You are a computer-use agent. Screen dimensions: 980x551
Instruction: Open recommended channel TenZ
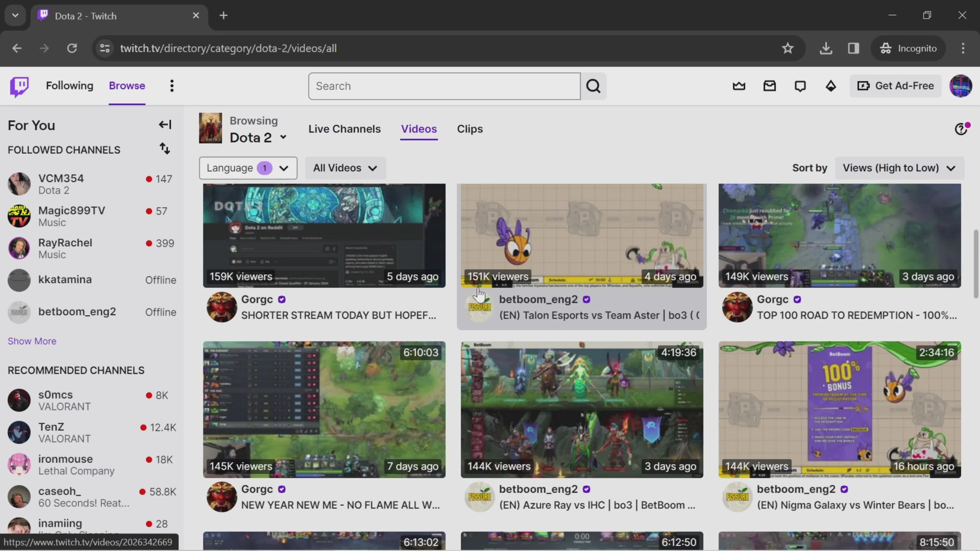91,433
